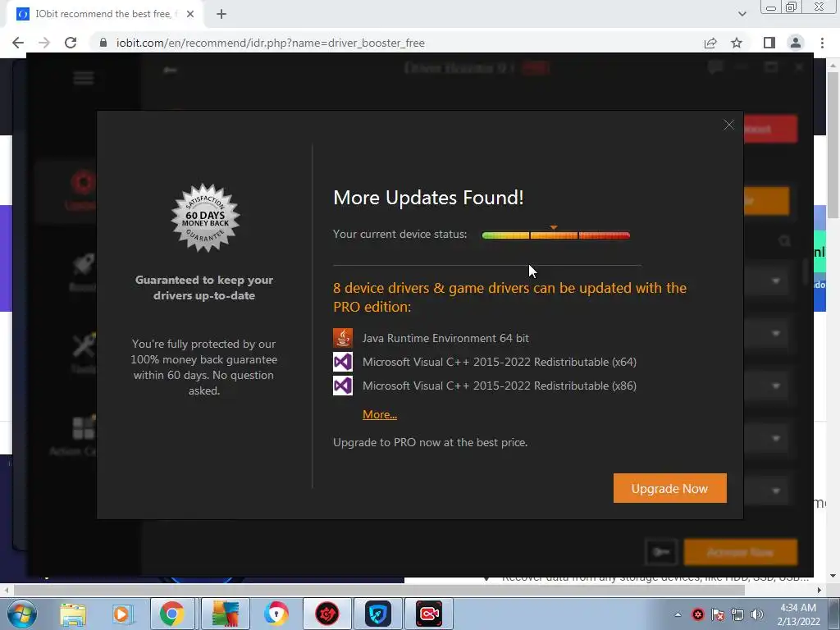The image size is (840, 630).
Task: Bookmark this page with the star
Action: pos(737,43)
